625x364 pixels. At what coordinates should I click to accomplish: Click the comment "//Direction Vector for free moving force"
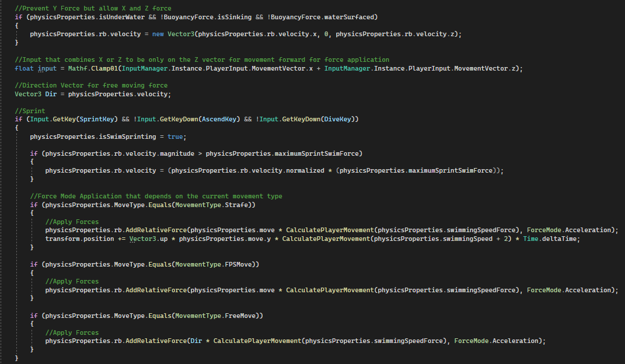click(91, 85)
